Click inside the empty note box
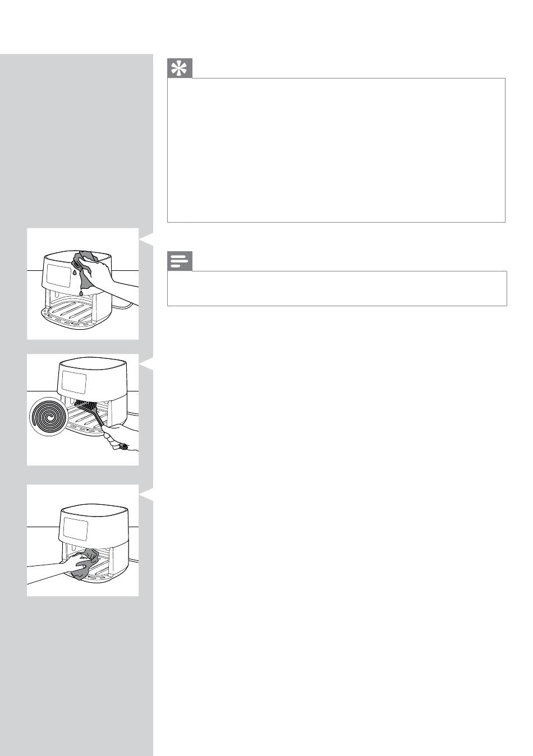 pyautogui.click(x=337, y=288)
